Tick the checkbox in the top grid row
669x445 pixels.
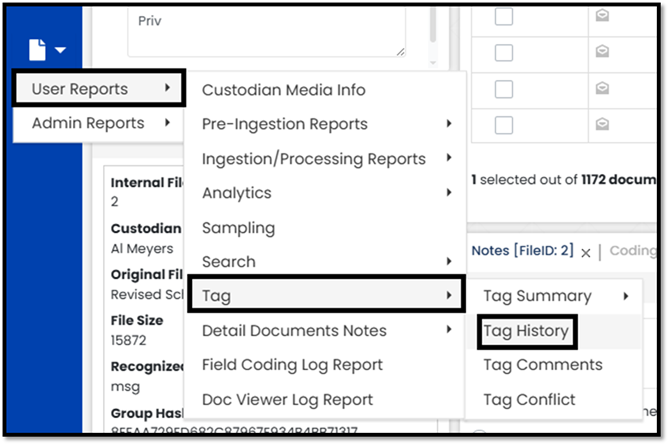[504, 16]
